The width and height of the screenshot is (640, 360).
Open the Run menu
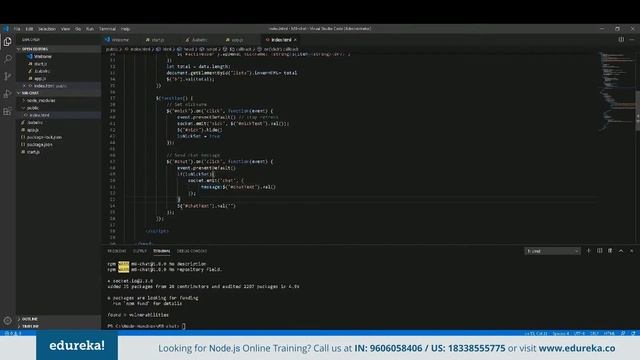click(x=90, y=29)
